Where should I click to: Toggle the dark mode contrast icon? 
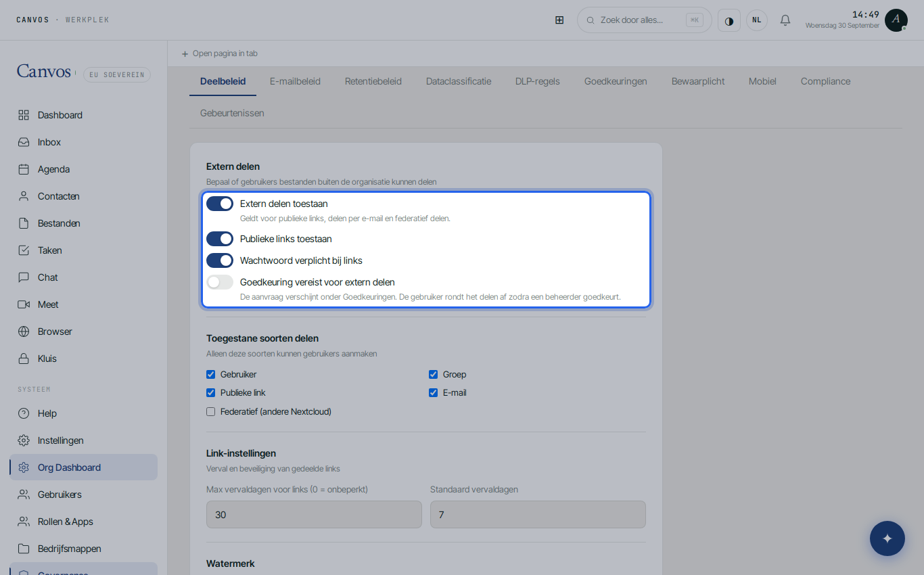729,20
